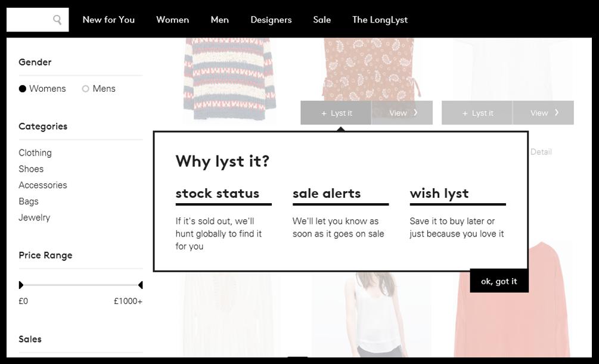Choose the Accessories category

coord(43,185)
